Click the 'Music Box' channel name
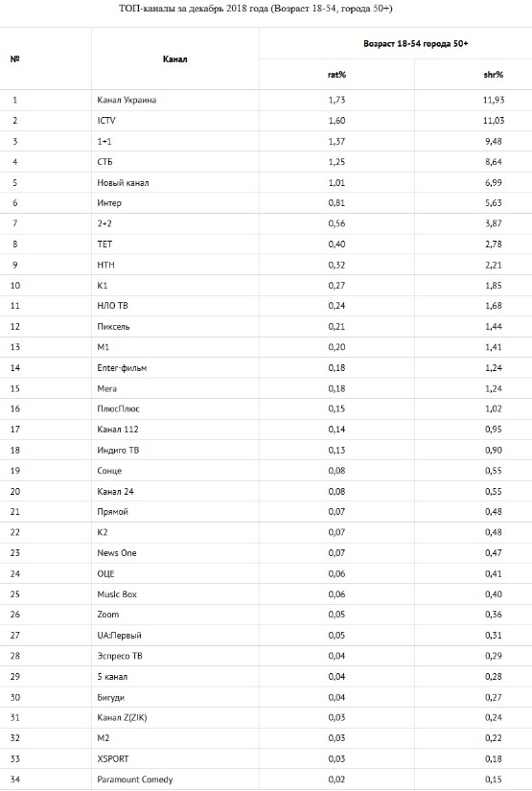Screen dimensions: 532x791 coord(117,594)
